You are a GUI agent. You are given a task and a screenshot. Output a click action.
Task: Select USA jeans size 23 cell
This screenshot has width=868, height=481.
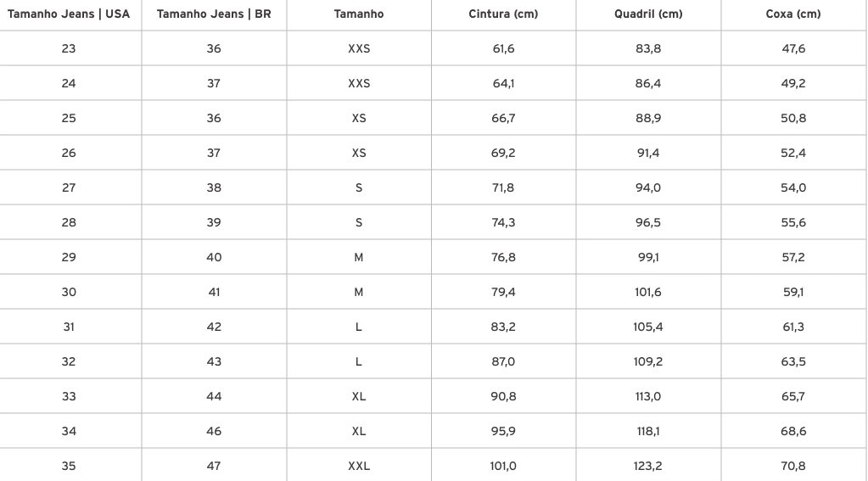coord(69,48)
